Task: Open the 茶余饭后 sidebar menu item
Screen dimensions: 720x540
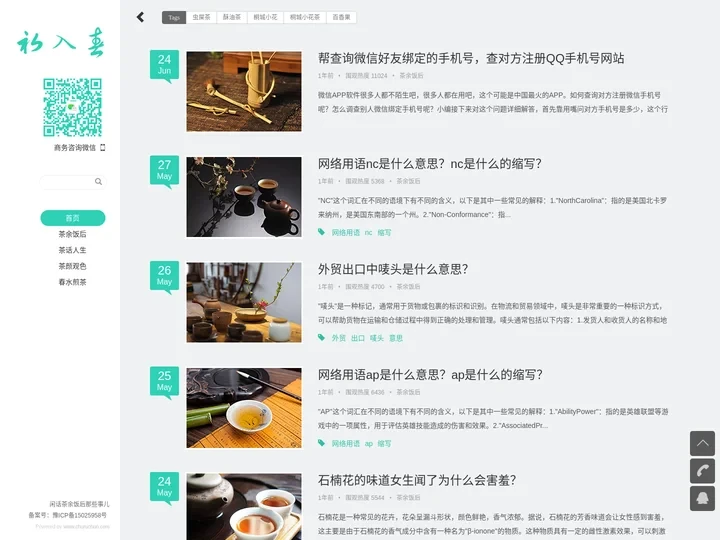Action: click(x=73, y=234)
